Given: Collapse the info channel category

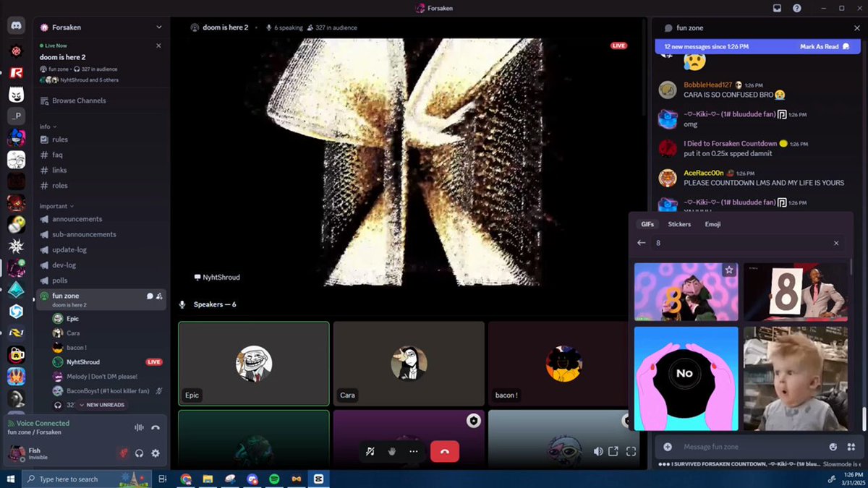Looking at the screenshot, I should click(46, 127).
